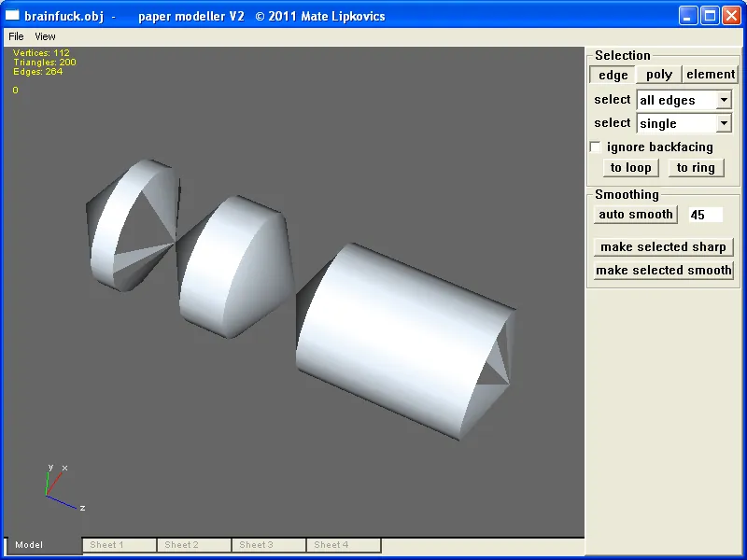Click the 'Triangles: 200' statistic text

pyautogui.click(x=44, y=62)
